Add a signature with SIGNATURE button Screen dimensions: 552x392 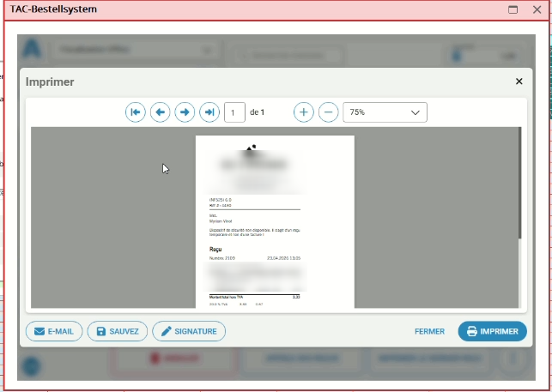(x=189, y=331)
